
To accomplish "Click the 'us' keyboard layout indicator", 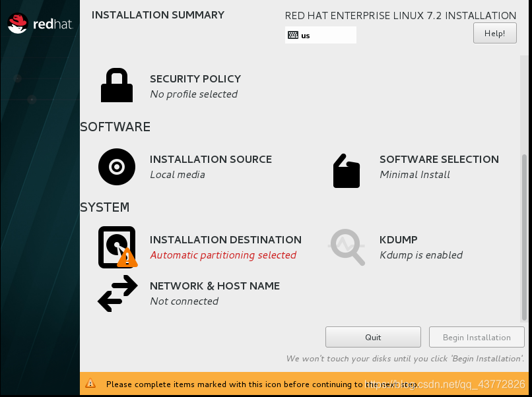I will coord(321,35).
